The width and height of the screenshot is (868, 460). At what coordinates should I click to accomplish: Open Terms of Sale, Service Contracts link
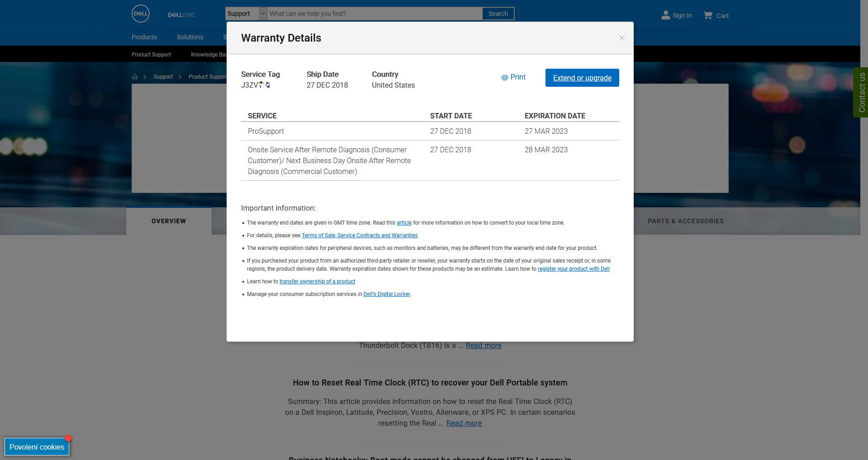(359, 235)
